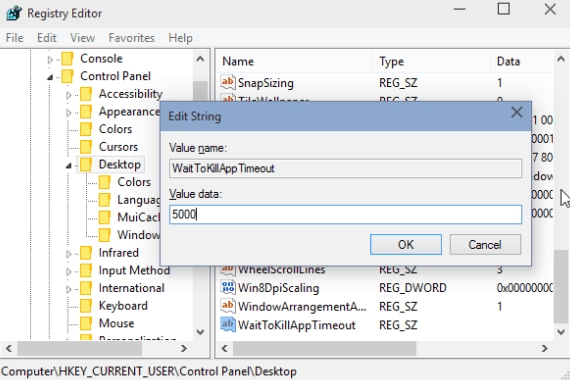Click the Registry Editor app icon in title bar
Image resolution: width=570 pixels, height=380 pixels.
[x=14, y=13]
